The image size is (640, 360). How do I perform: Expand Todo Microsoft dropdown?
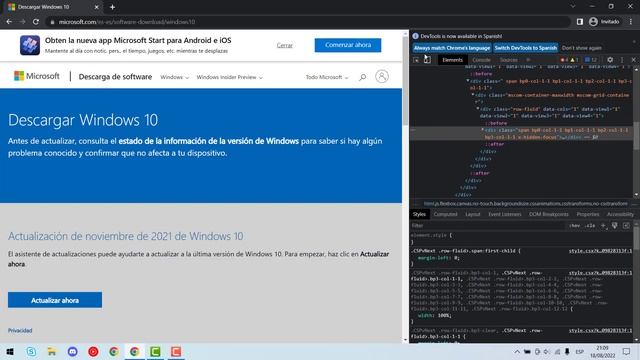tap(327, 77)
